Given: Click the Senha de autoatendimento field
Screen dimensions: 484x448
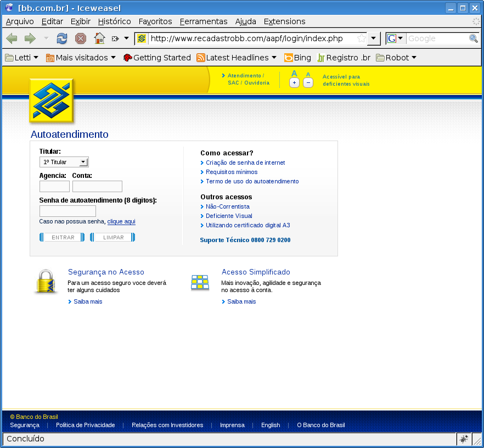Looking at the screenshot, I should 67,211.
